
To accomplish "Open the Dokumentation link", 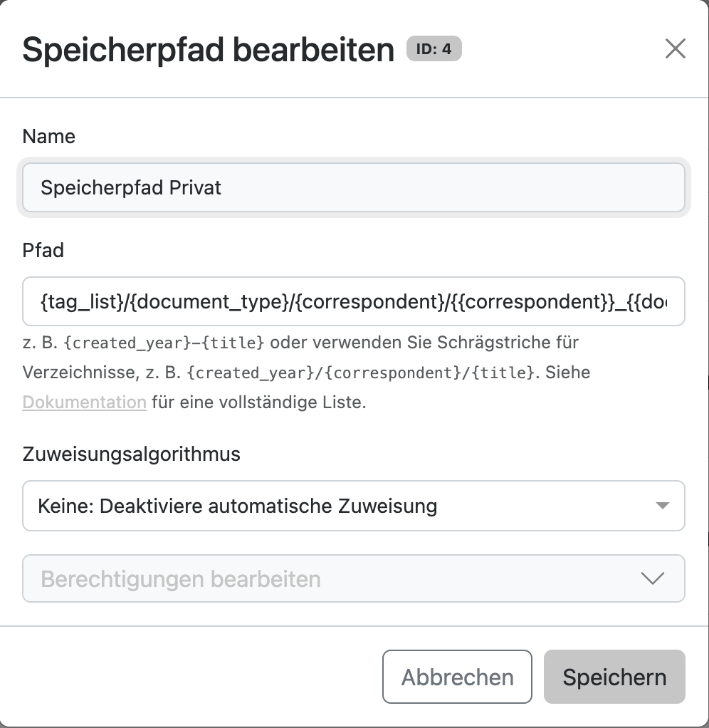I will (x=85, y=402).
